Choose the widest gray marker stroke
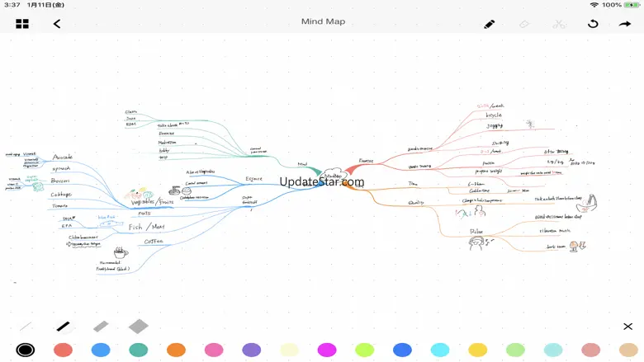Screen dimensions: 644x362 coord(139,327)
